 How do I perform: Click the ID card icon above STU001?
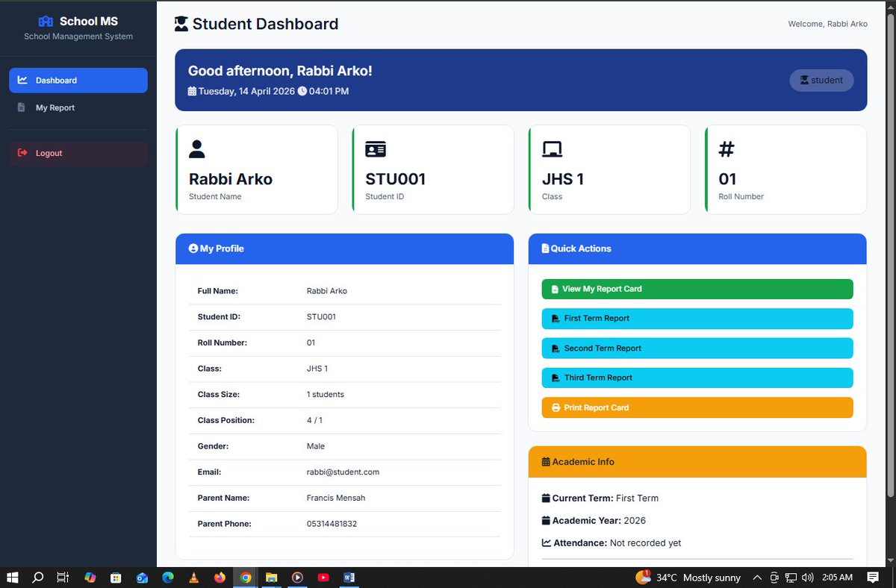pos(376,149)
